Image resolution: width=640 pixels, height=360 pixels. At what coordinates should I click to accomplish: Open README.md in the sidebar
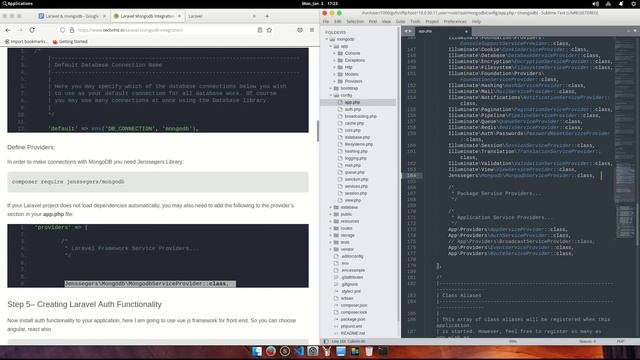pyautogui.click(x=352, y=333)
